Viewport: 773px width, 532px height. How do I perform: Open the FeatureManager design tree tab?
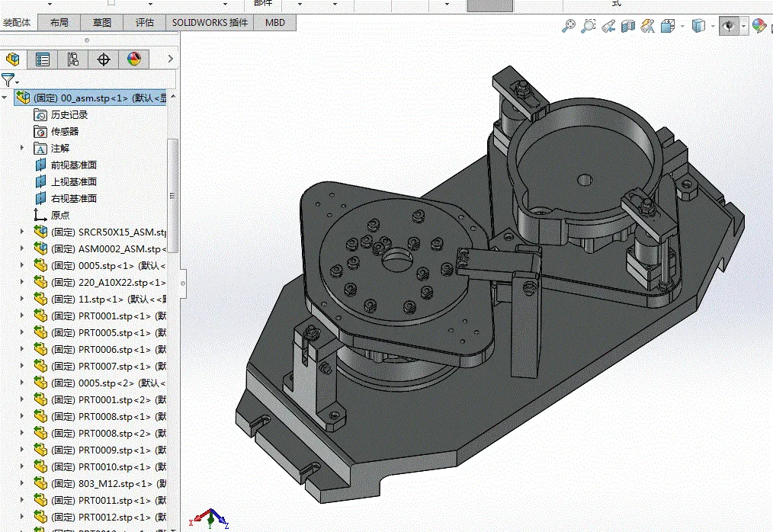(13, 59)
